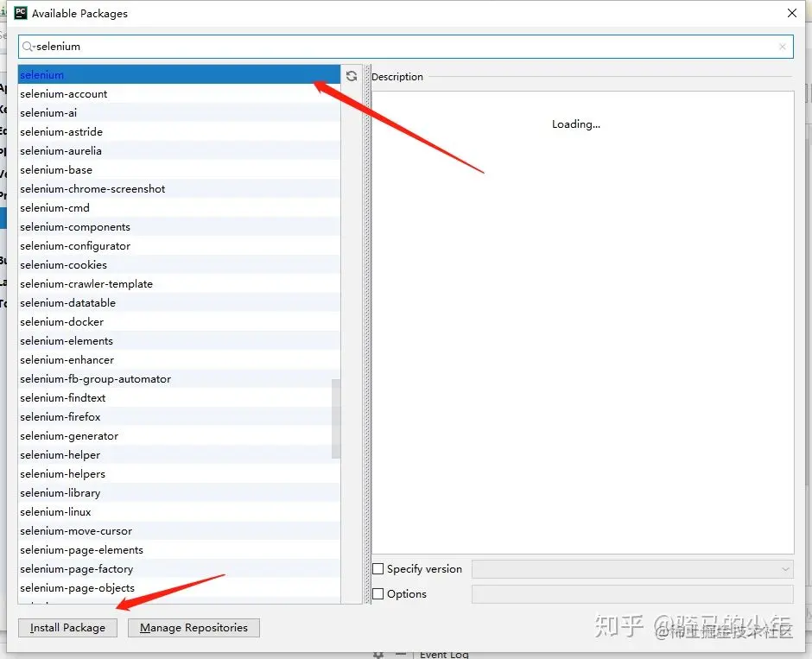
Task: Select selenium-datatable package
Action: [179, 303]
